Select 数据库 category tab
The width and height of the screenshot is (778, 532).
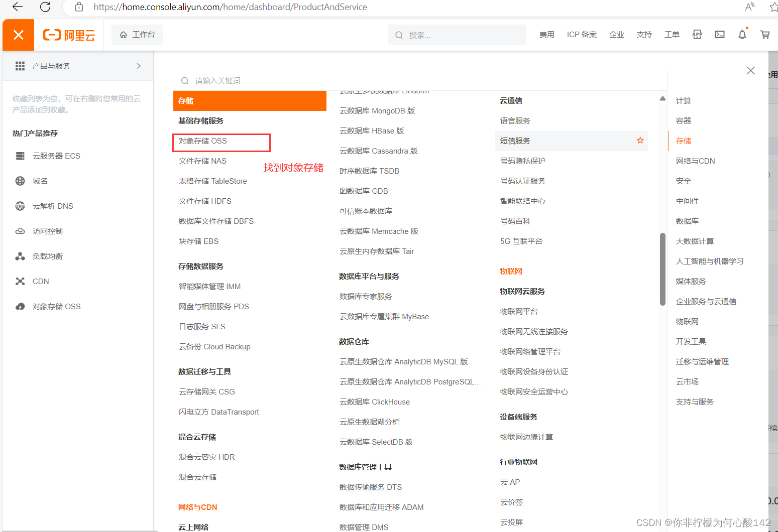(x=687, y=221)
